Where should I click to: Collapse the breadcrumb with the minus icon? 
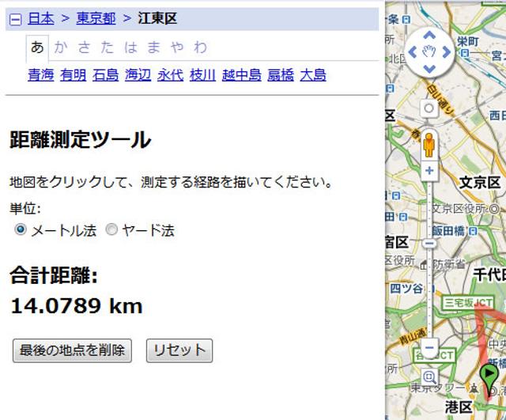coord(16,19)
